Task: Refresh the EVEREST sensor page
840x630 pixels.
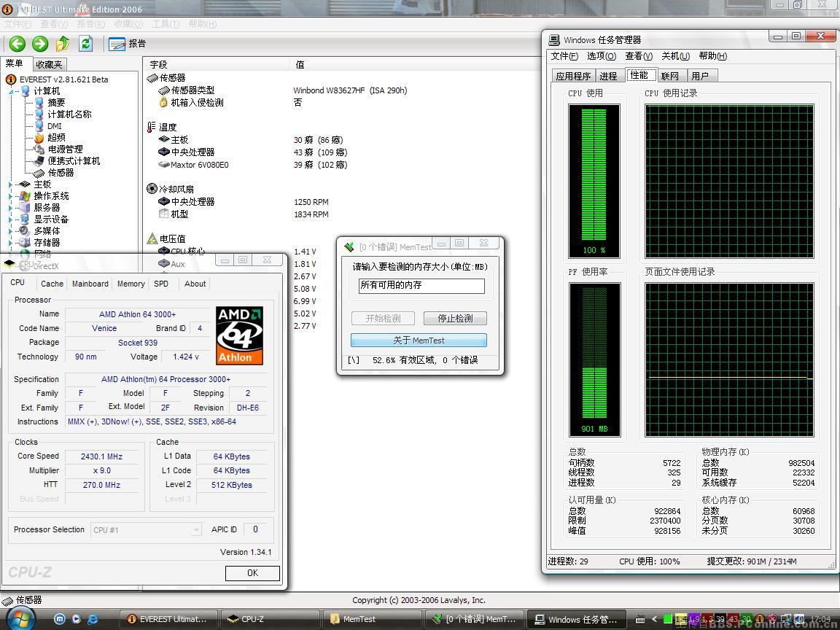Action: tap(86, 44)
